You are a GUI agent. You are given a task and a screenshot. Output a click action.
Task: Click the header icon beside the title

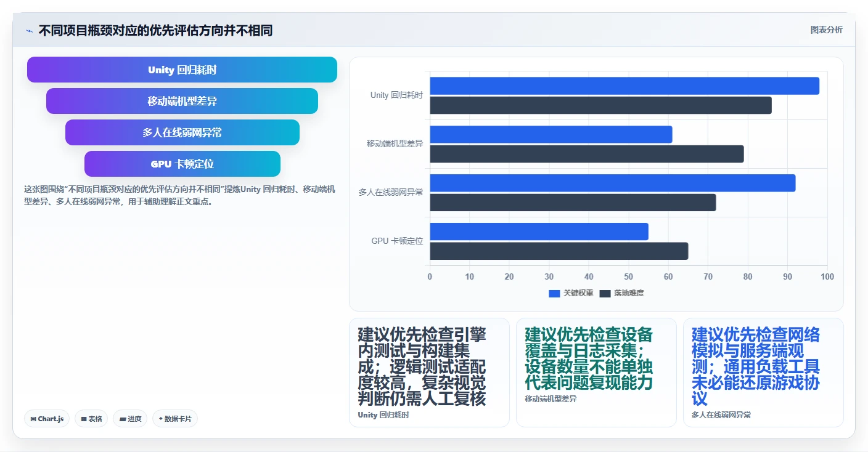click(x=29, y=31)
